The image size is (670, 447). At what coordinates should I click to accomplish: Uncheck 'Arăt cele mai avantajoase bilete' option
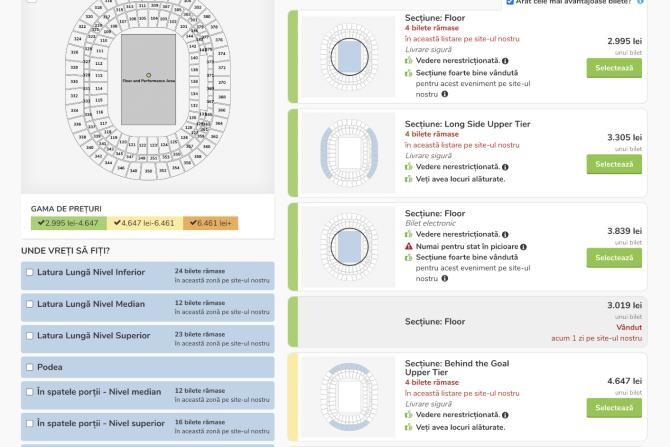pos(510,2)
